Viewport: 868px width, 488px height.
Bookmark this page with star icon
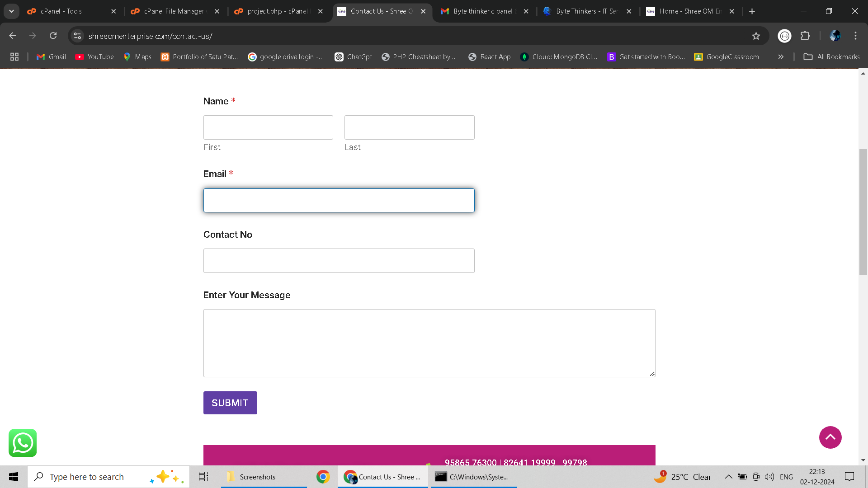click(x=756, y=36)
